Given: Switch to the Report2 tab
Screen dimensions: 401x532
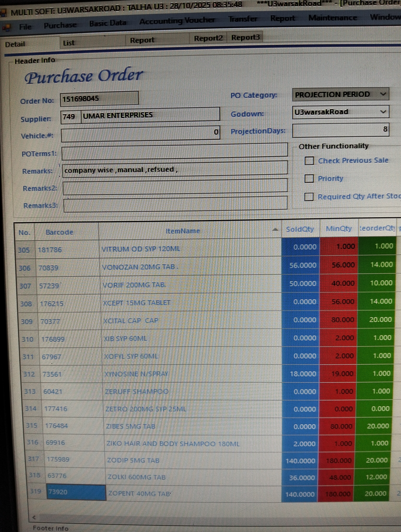Looking at the screenshot, I should pos(208,38).
